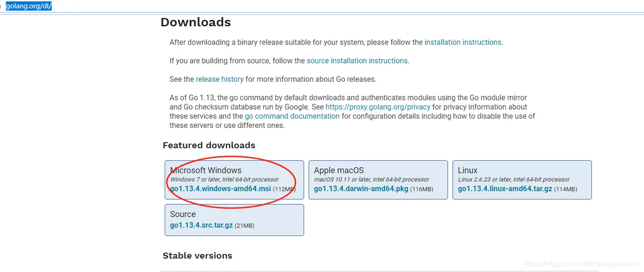Click the Apple macOS download box title
Image resolution: width=644 pixels, height=272 pixels.
click(x=339, y=170)
